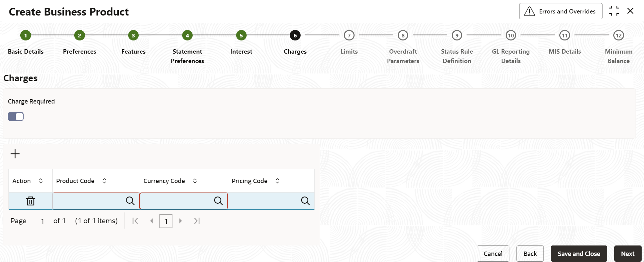Open Errors and Overrides

pos(561,11)
